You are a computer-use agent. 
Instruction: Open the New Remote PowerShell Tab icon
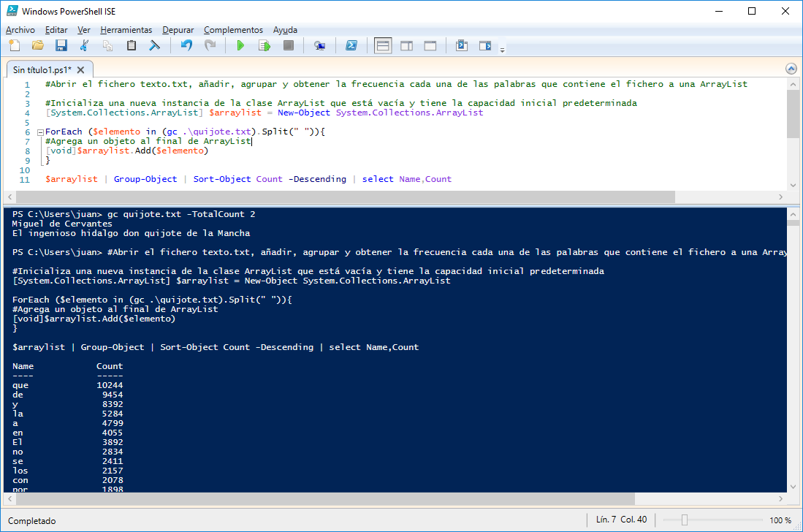coord(319,46)
